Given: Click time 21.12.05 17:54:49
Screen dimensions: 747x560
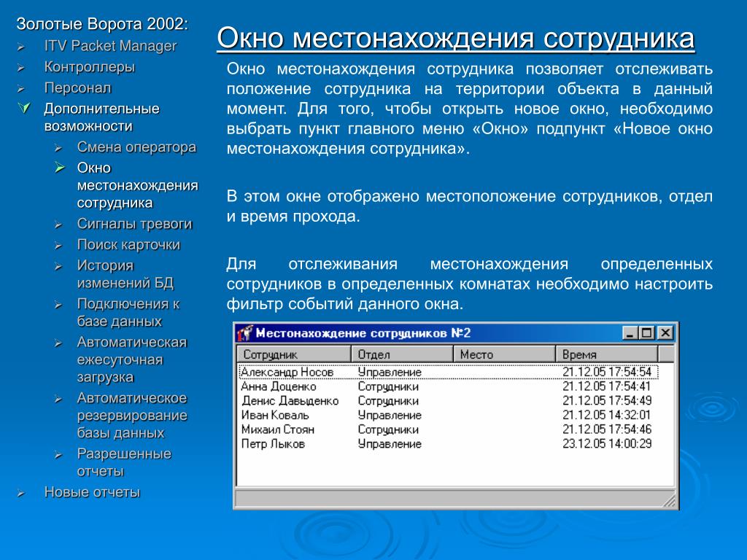Looking at the screenshot, I should pyautogui.click(x=607, y=401).
